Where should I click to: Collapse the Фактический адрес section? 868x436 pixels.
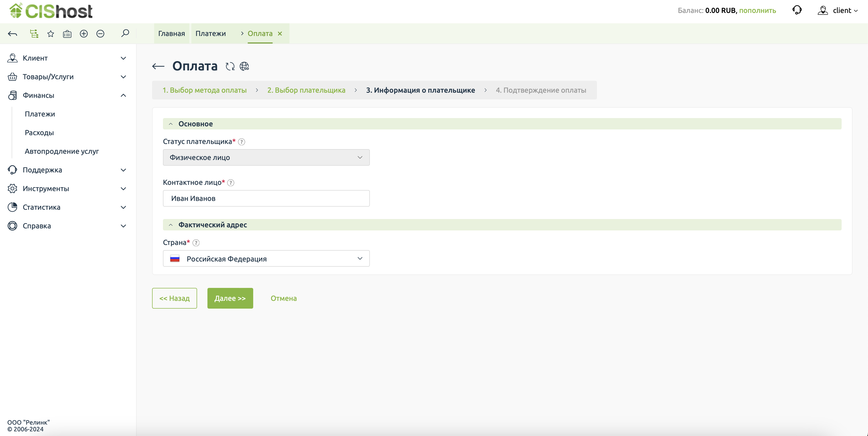171,224
